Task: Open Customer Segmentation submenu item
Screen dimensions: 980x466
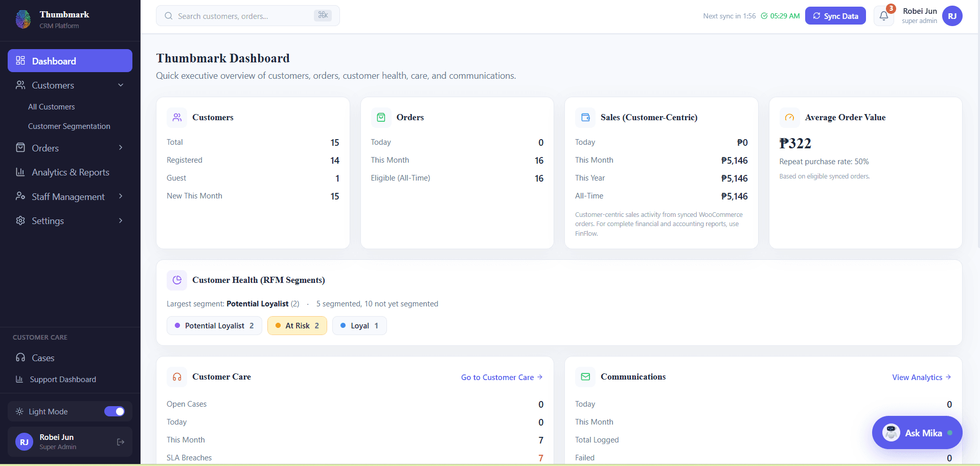Action: tap(69, 126)
